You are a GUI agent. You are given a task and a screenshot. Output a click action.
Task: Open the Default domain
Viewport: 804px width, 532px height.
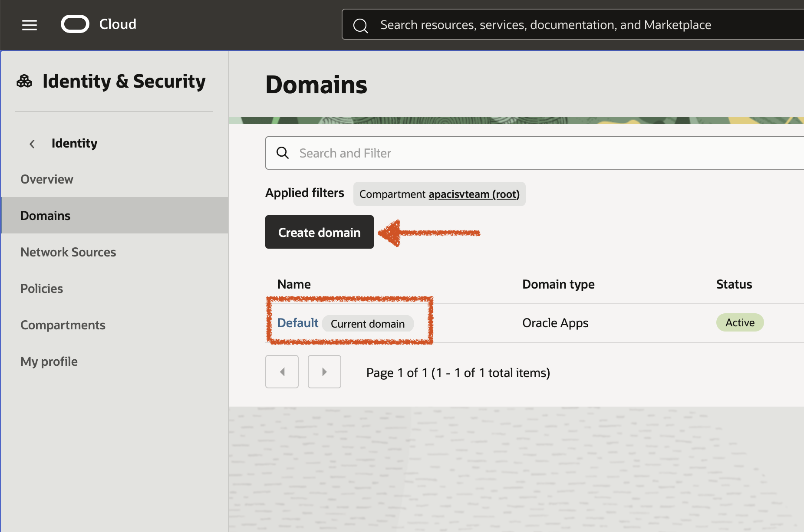297,322
